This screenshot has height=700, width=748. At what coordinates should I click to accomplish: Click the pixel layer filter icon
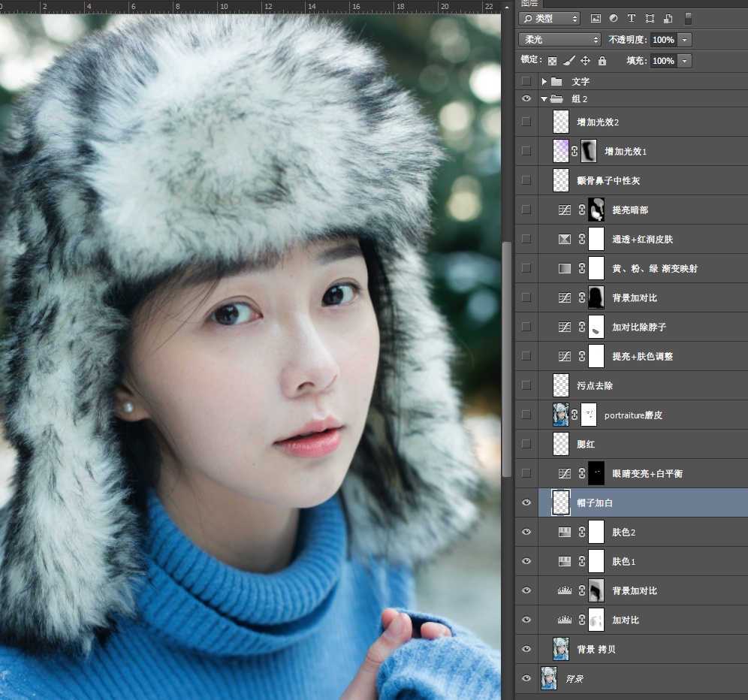pos(596,19)
